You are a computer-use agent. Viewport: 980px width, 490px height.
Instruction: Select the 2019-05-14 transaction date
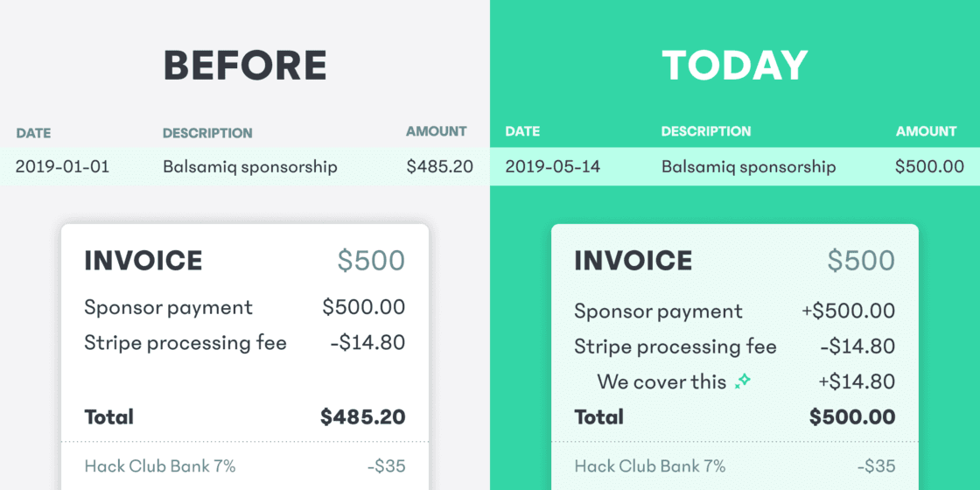pyautogui.click(x=553, y=166)
